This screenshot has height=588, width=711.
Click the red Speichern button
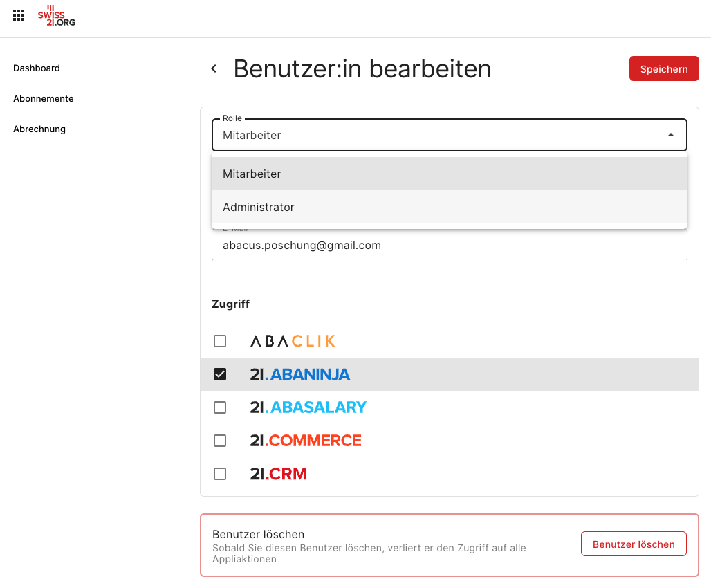coord(664,69)
